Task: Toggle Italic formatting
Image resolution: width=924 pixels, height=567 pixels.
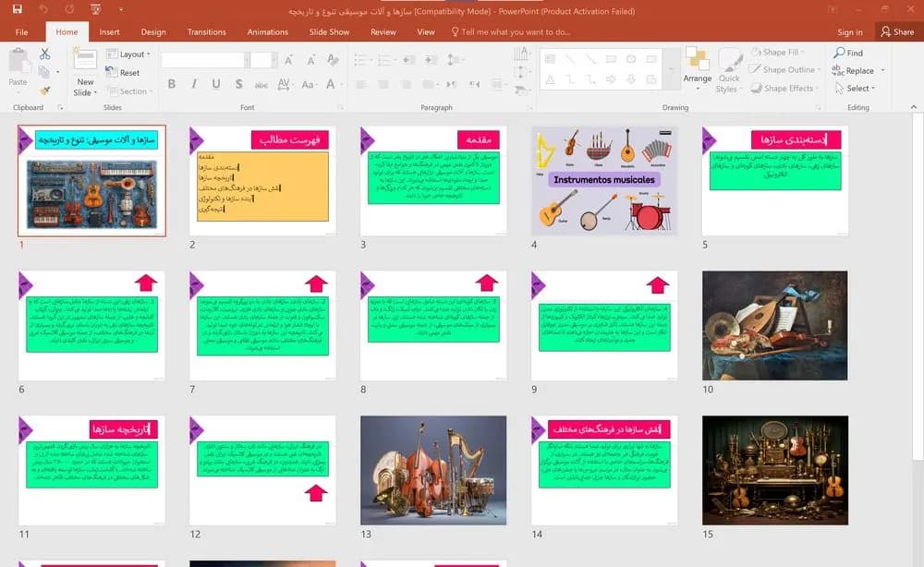Action: pos(194,84)
